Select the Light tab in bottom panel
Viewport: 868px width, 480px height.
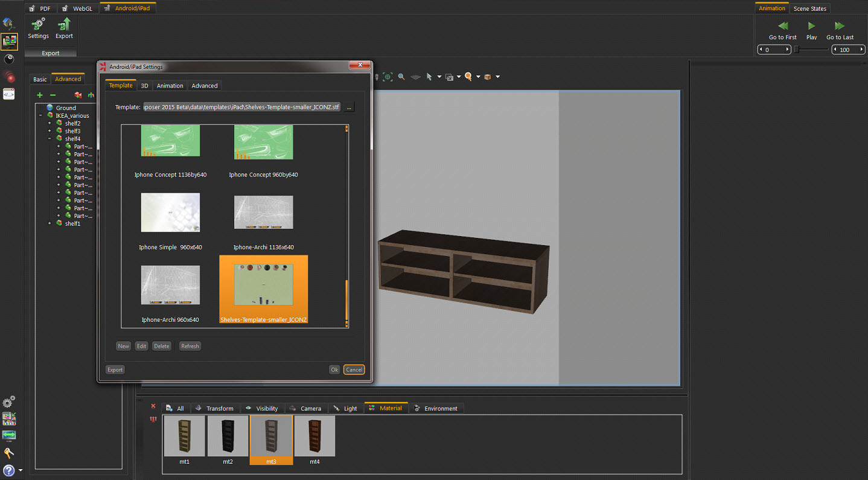[345, 409]
